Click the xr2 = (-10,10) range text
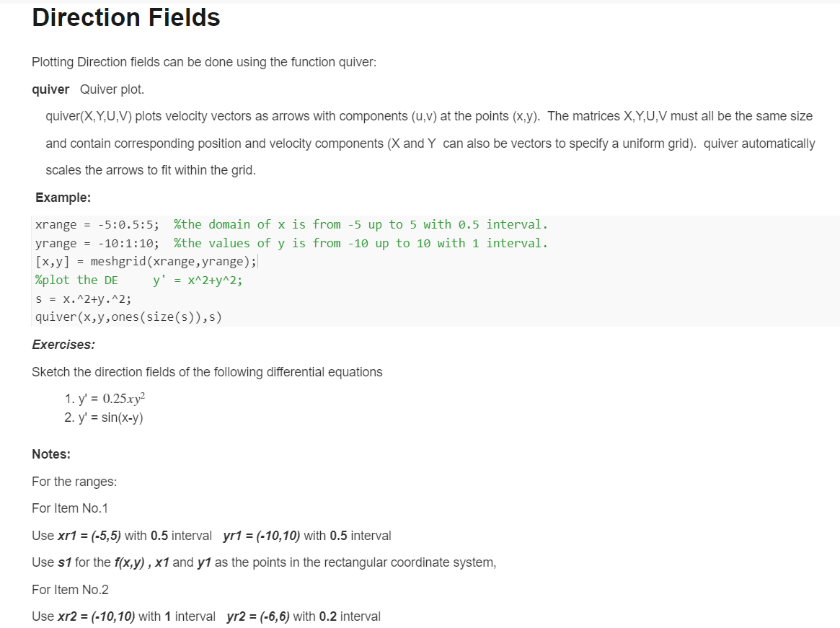The image size is (840, 628). tap(97, 616)
